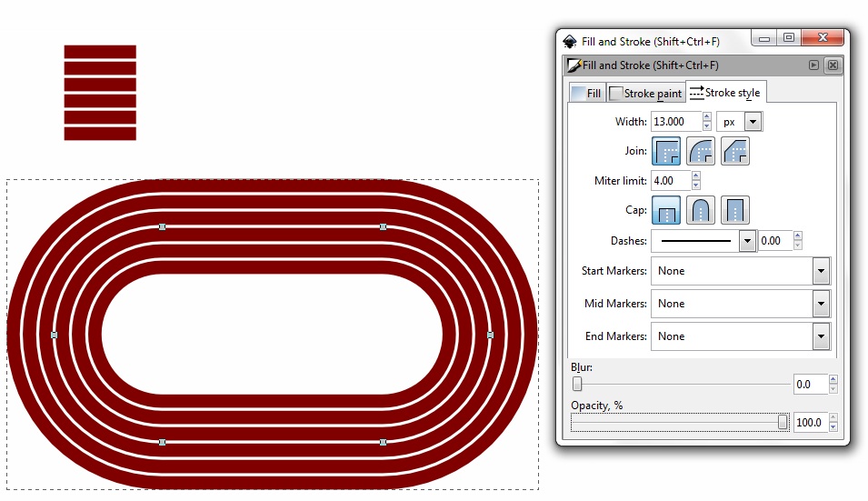
Task: Select the round cap button
Action: click(x=700, y=210)
